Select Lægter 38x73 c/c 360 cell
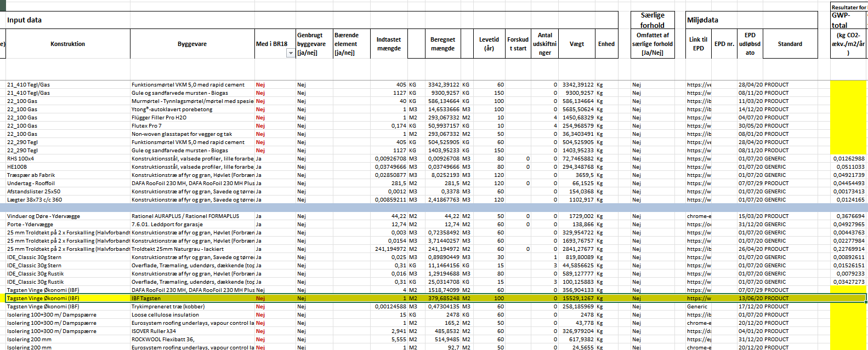868x350 pixels. click(x=68, y=200)
